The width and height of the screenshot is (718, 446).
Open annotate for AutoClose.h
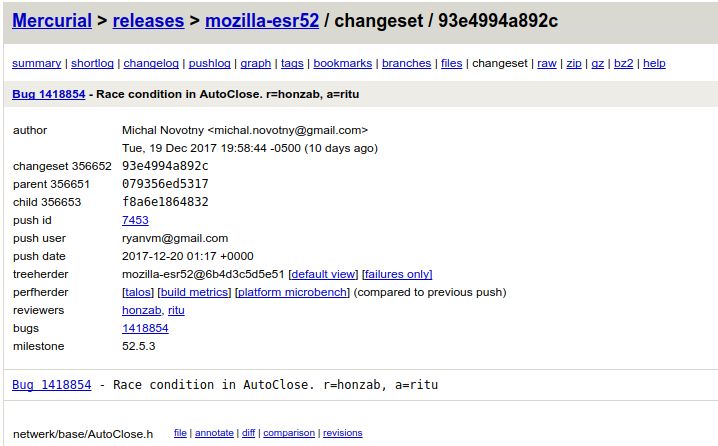coord(214,433)
